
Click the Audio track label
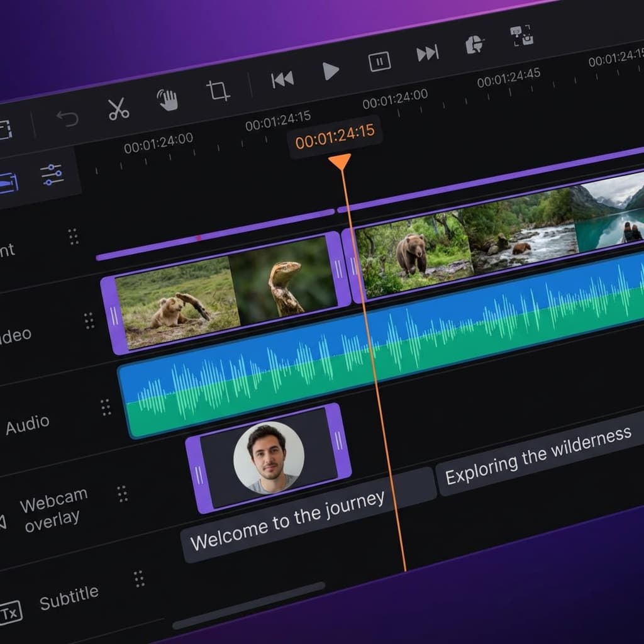pos(27,425)
